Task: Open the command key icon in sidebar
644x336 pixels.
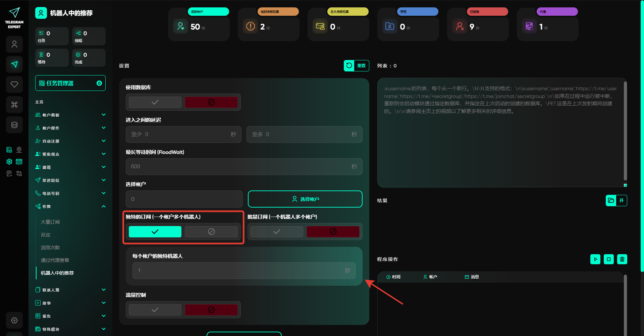Action: tap(14, 105)
